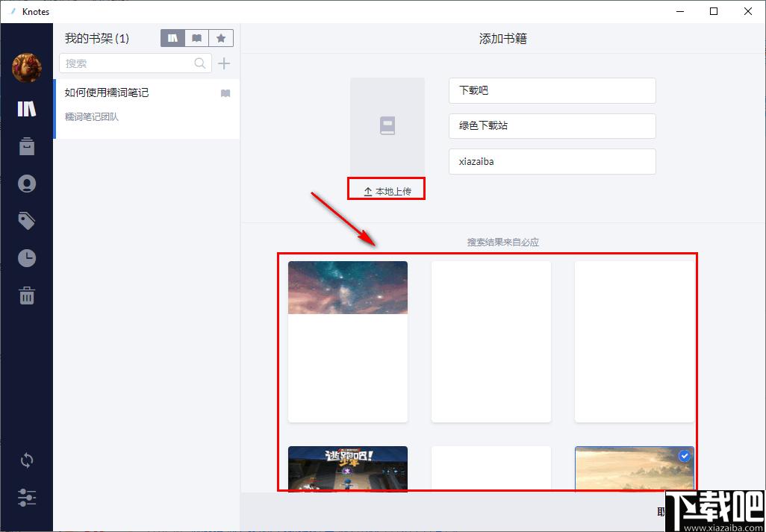Select the starry galaxy cover thumbnail
Viewport: 766px width, 532px height.
(348, 341)
